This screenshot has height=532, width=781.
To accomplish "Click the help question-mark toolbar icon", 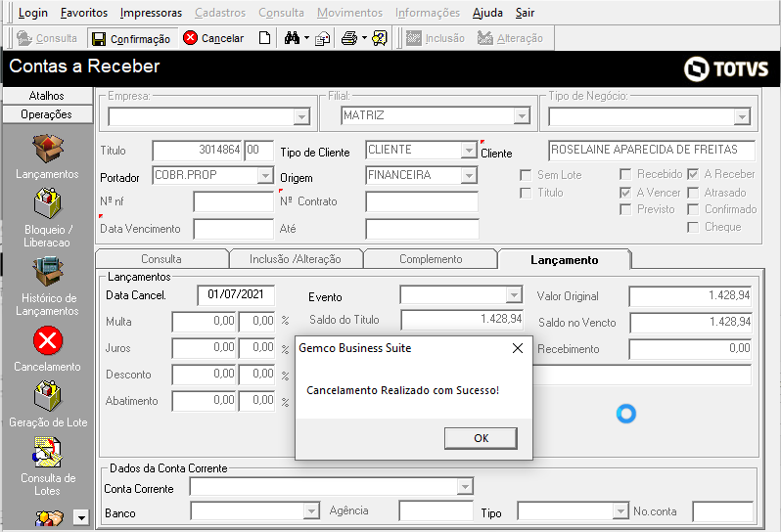I will 380,38.
